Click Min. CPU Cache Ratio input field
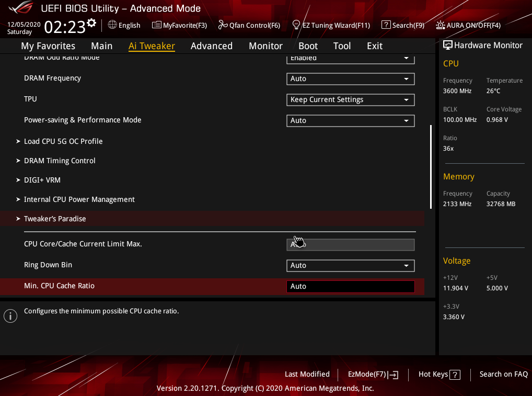Viewport: 532px width, 396px height. click(351, 286)
